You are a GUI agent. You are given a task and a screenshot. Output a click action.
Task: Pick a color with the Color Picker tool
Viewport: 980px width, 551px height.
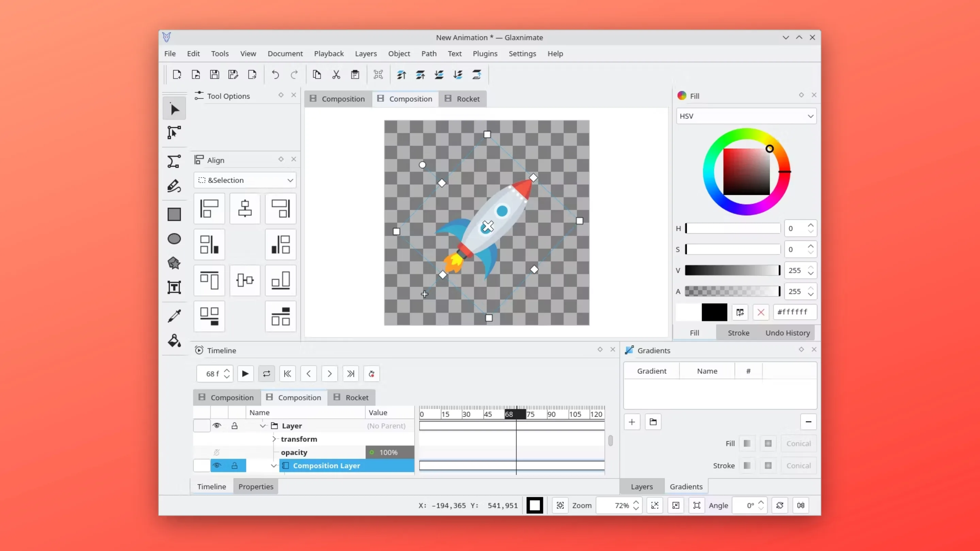pyautogui.click(x=174, y=316)
